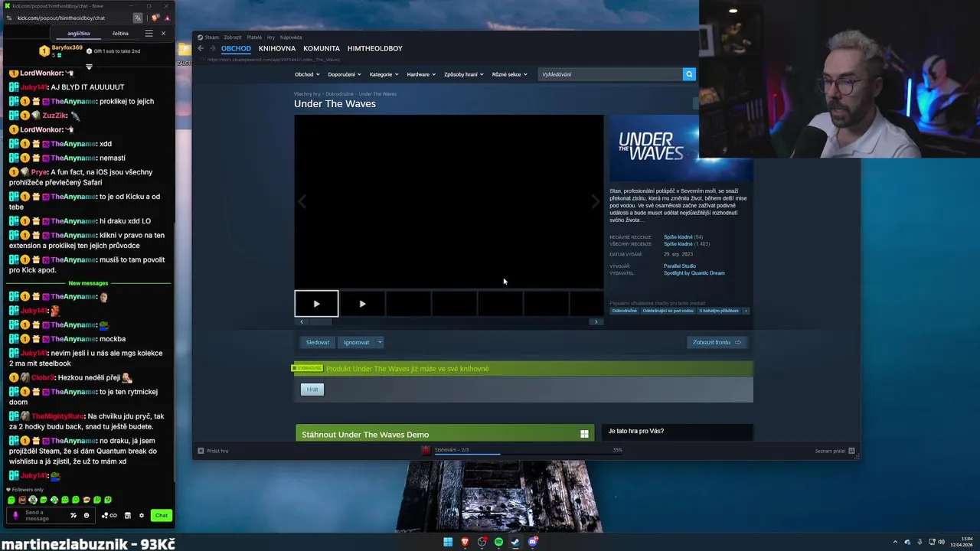This screenshot has width=980, height=551.
Task: Click the microphone icon in message box
Action: 15,515
